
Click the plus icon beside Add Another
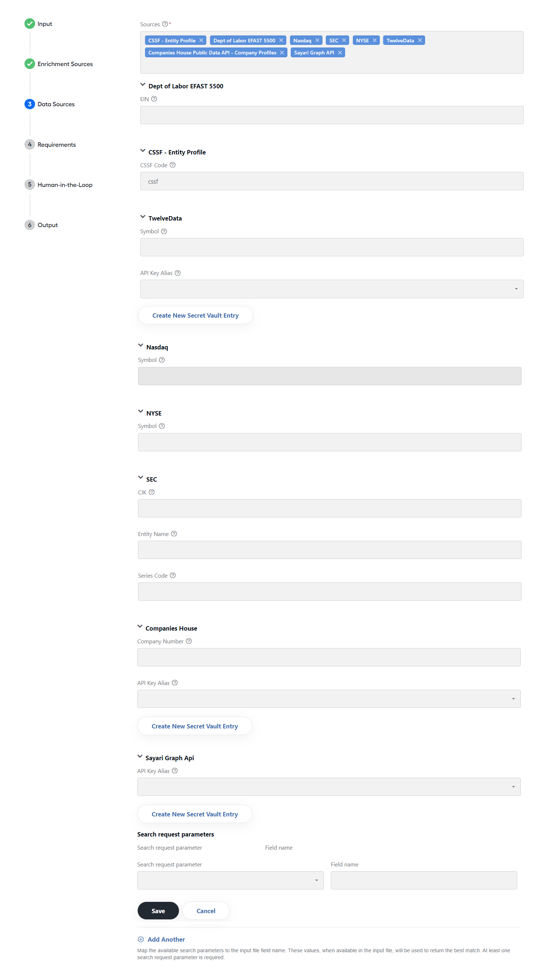point(141,939)
